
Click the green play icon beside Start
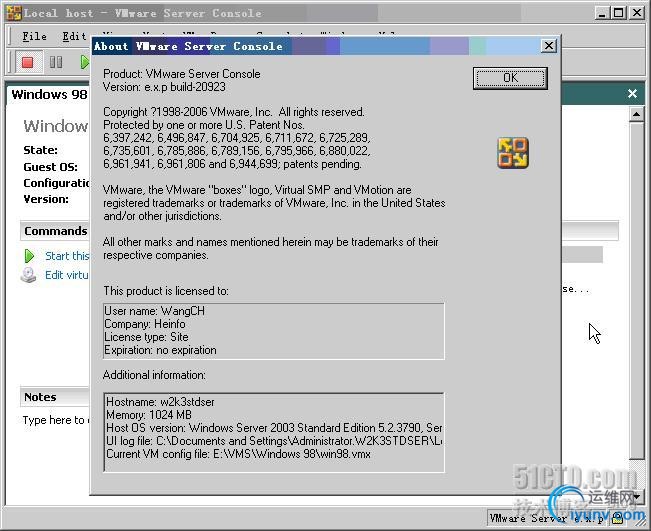click(29, 256)
